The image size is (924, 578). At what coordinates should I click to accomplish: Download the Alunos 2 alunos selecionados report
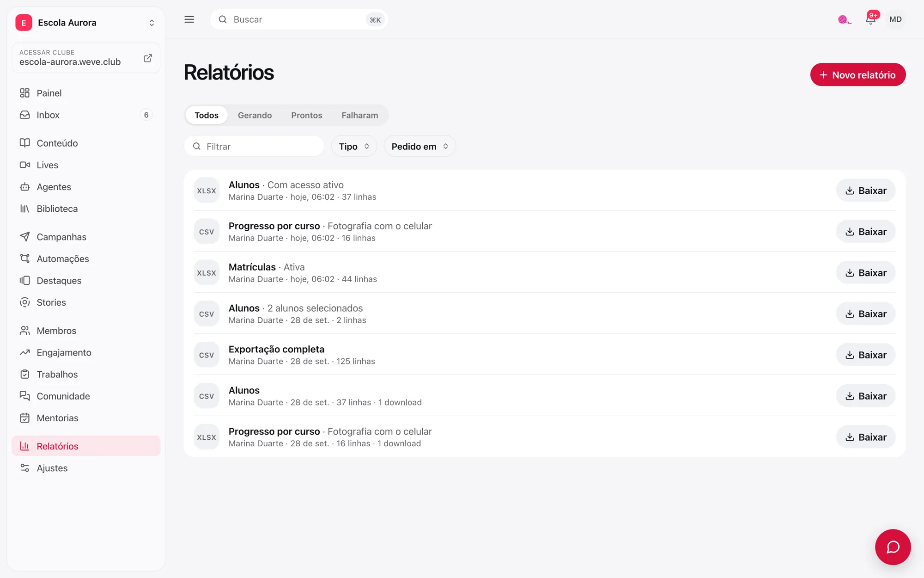[865, 314]
